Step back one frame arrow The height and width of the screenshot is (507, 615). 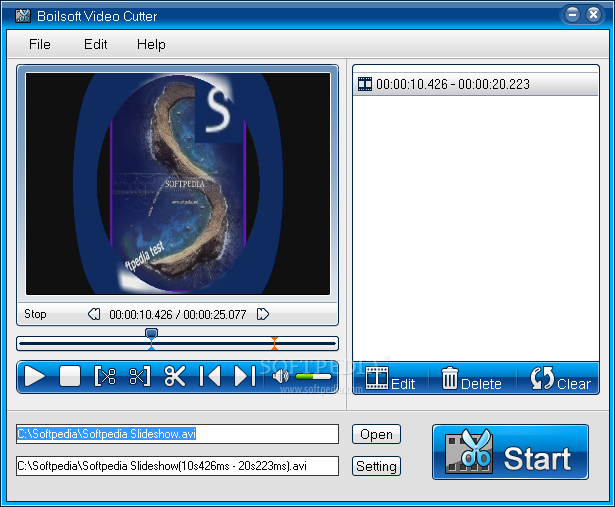click(94, 314)
